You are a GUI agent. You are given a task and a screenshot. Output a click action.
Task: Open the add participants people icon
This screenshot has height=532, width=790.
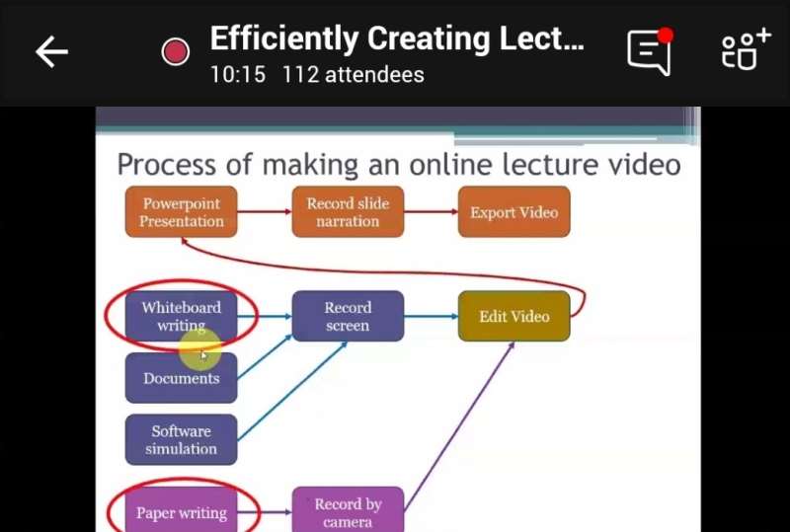tap(744, 51)
